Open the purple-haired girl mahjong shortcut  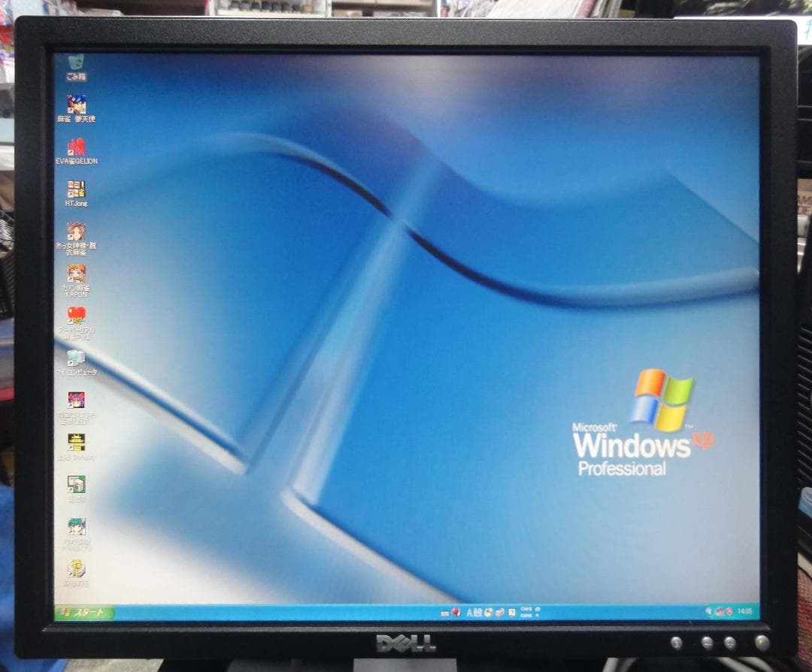[x=75, y=400]
